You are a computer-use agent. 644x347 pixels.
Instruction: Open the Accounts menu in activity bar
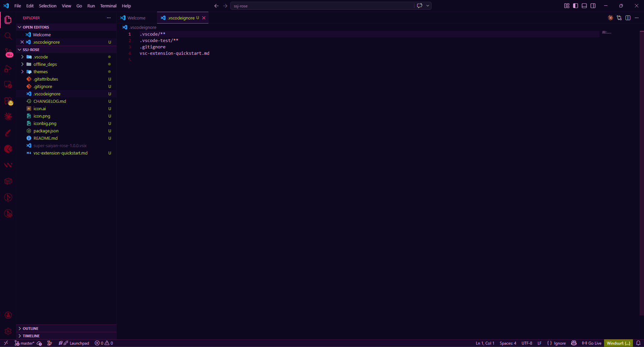8,315
